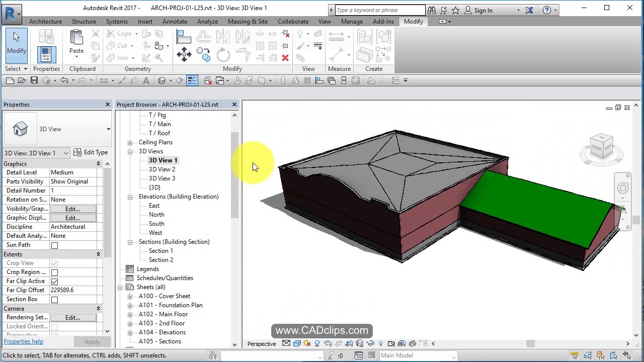
Task: Activate the Default 3D View house icon
Action: point(162,80)
